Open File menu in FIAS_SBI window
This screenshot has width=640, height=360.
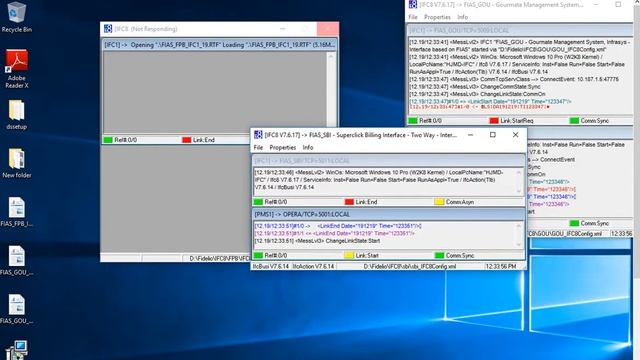point(258,147)
